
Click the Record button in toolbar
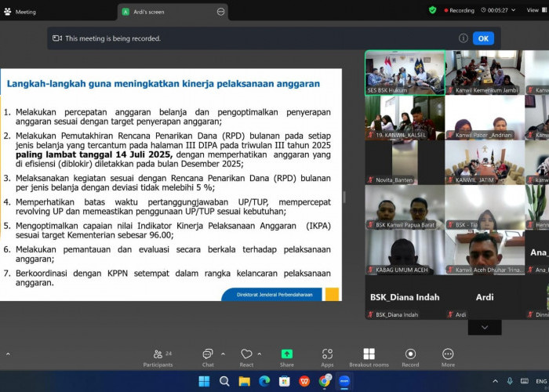click(x=410, y=357)
